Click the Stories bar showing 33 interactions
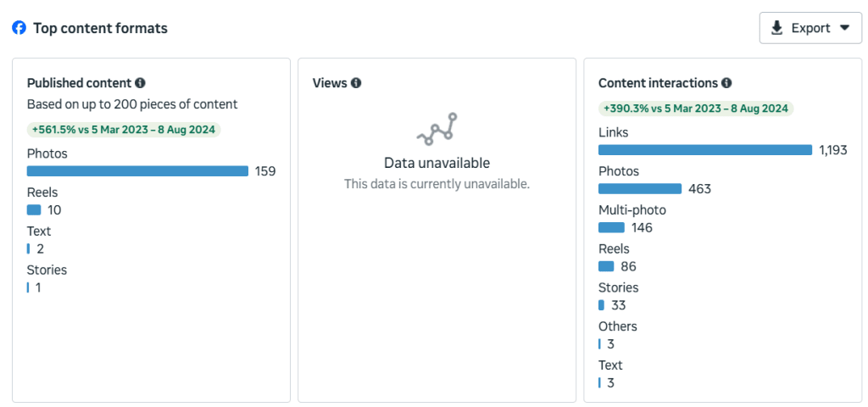The width and height of the screenshot is (868, 407). point(601,305)
